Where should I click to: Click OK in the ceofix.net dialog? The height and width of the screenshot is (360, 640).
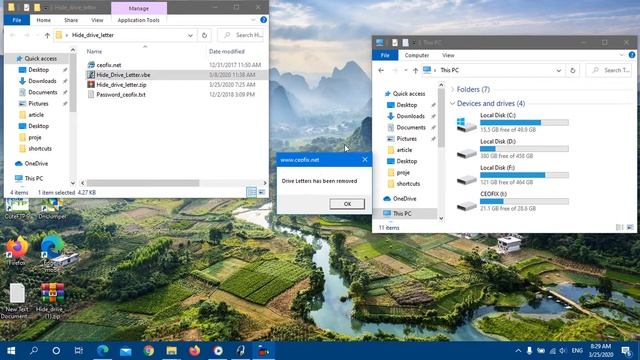click(347, 204)
